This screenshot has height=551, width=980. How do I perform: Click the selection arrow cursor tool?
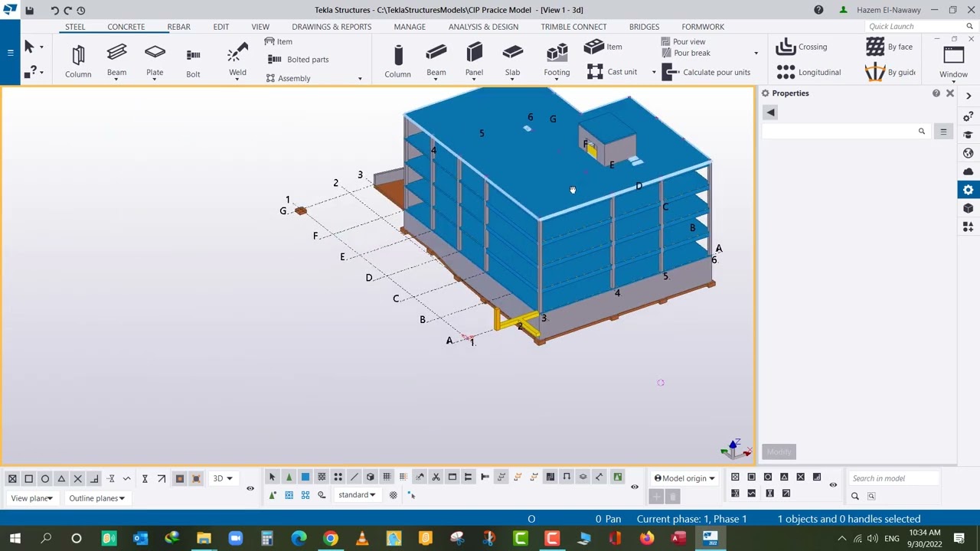tap(29, 47)
